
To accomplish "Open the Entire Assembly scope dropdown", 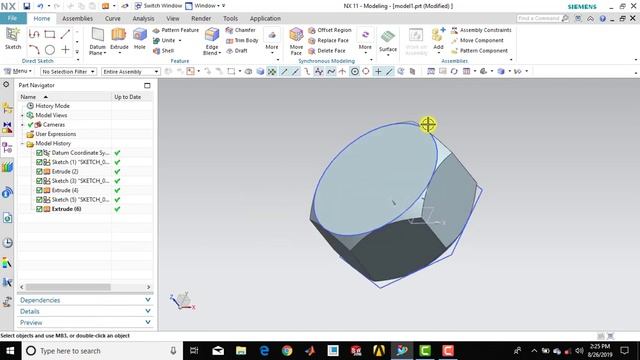I will (131, 71).
